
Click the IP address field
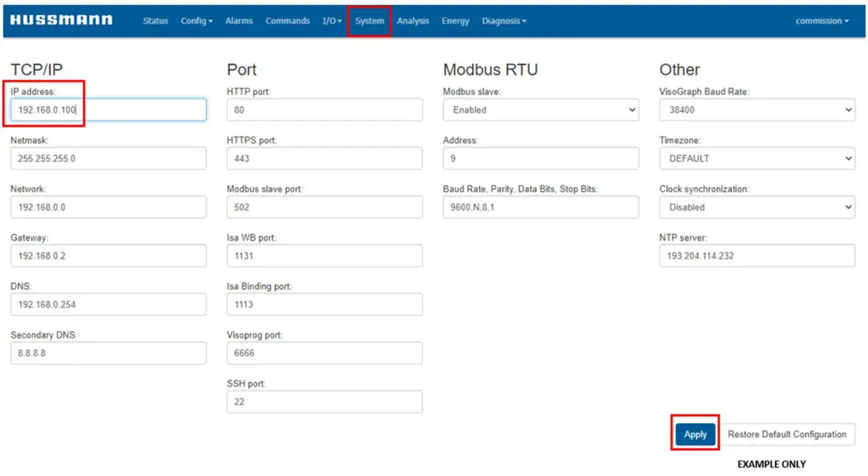click(x=108, y=110)
